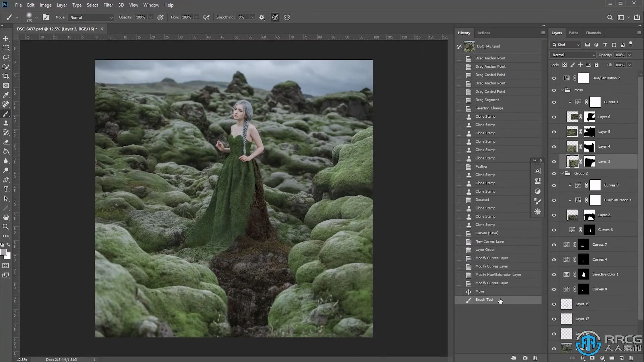Open the Filter menu
The height and width of the screenshot is (362, 644).
pos(108,5)
